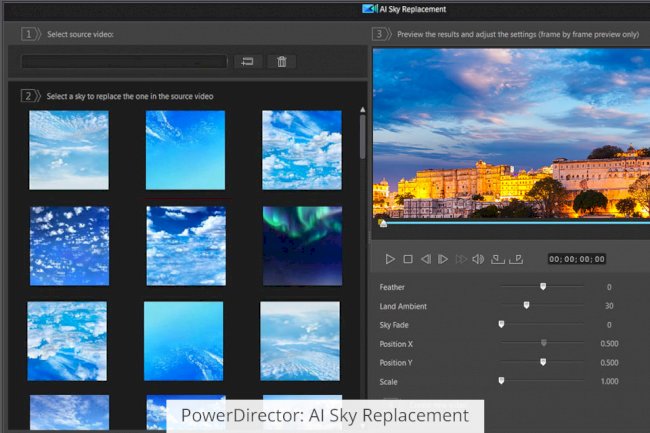Click the Land Ambient label
Screen dimensions: 650x433
403,306
